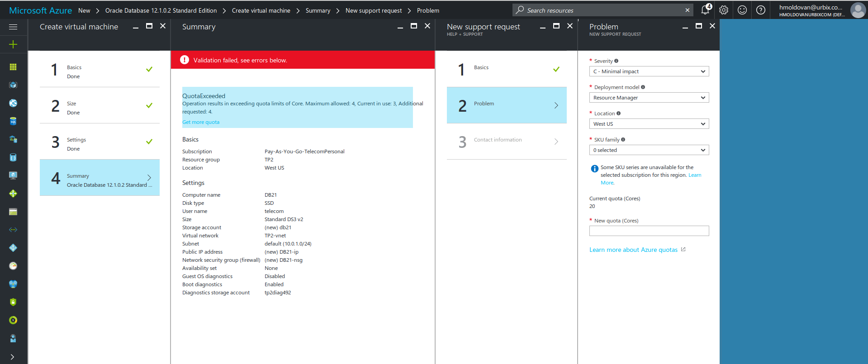
Task: Click the green plus New resource icon
Action: click(x=13, y=44)
